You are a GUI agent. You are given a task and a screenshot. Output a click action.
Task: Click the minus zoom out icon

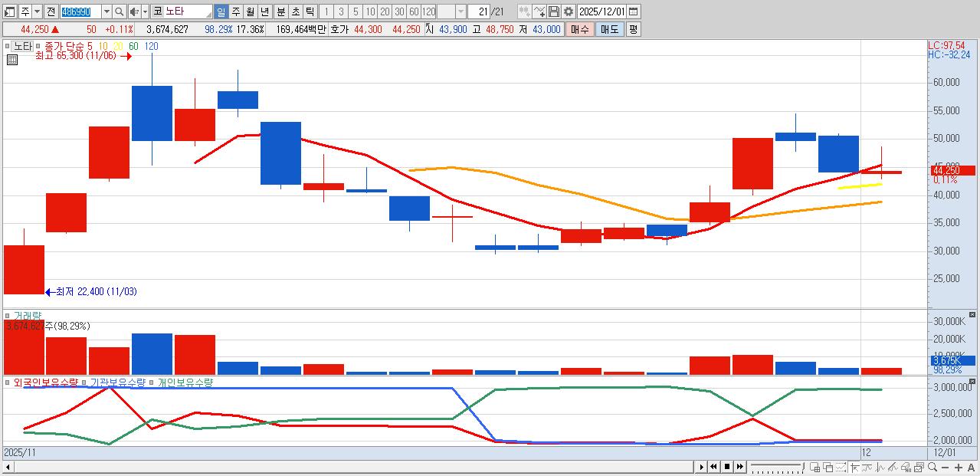coord(945,467)
